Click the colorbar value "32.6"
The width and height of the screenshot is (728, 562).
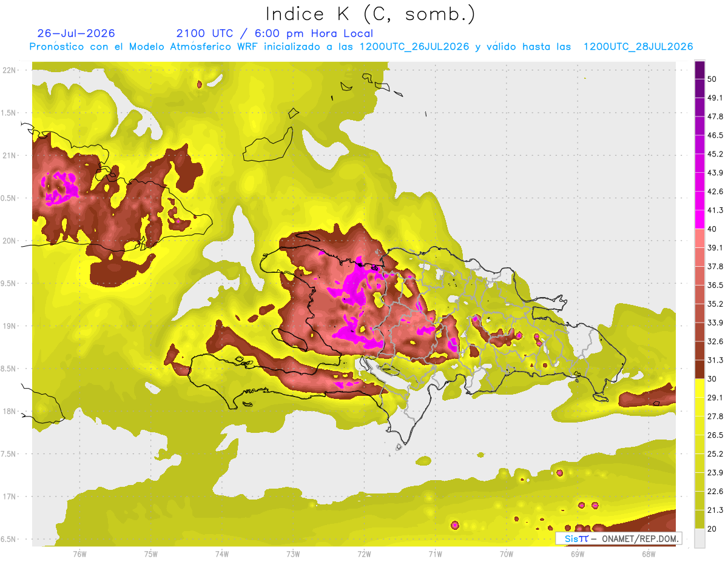coord(715,341)
